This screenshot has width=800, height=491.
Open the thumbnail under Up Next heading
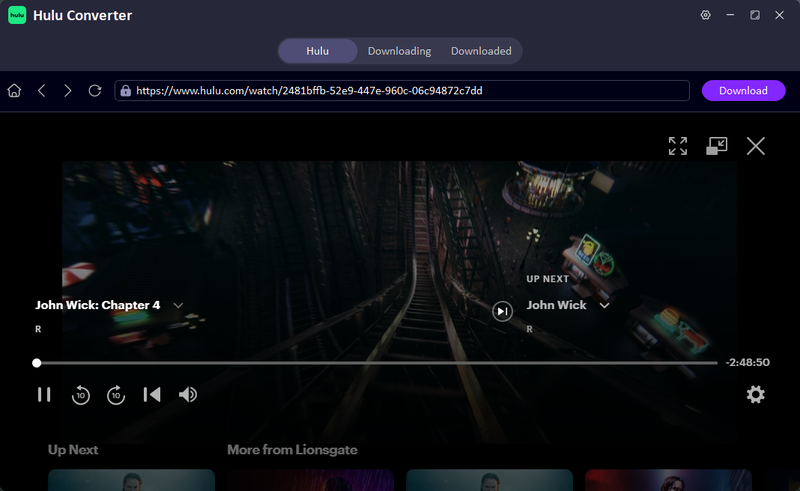(x=131, y=480)
